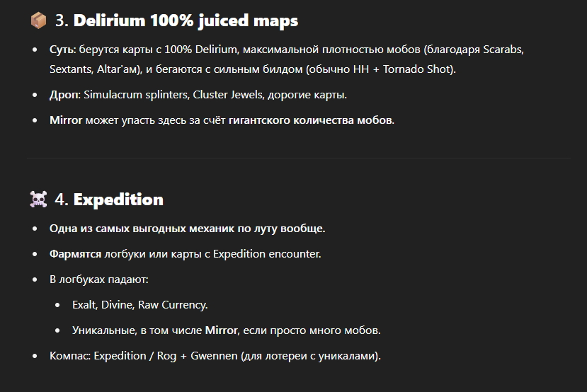Click the Expedition section heading
Image resolution: width=587 pixels, height=392 pixels.
tap(118, 200)
